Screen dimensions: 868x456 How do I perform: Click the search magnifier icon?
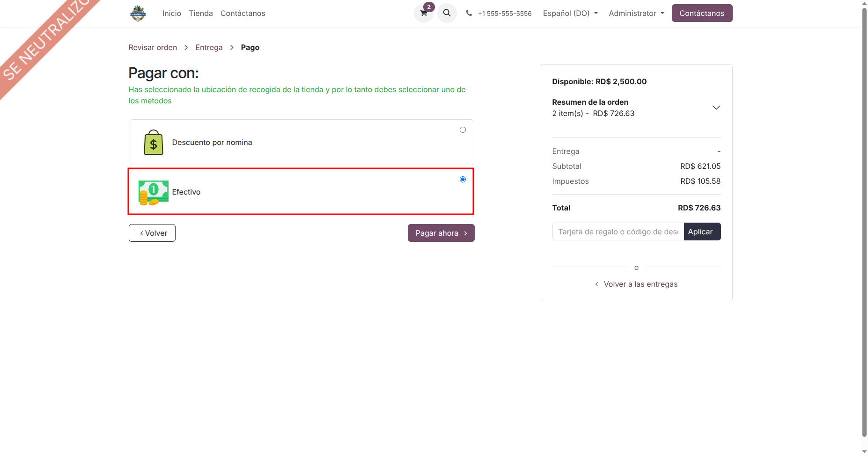click(x=447, y=13)
